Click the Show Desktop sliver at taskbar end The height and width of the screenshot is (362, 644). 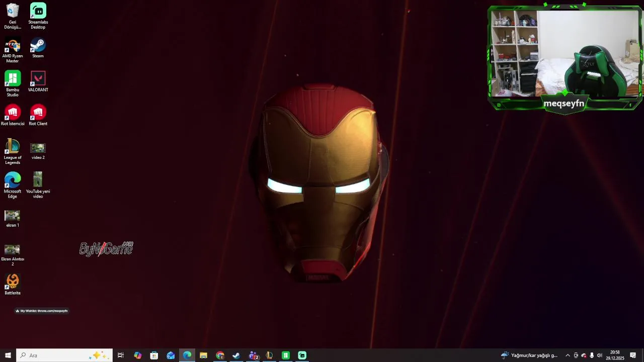[x=642, y=355]
